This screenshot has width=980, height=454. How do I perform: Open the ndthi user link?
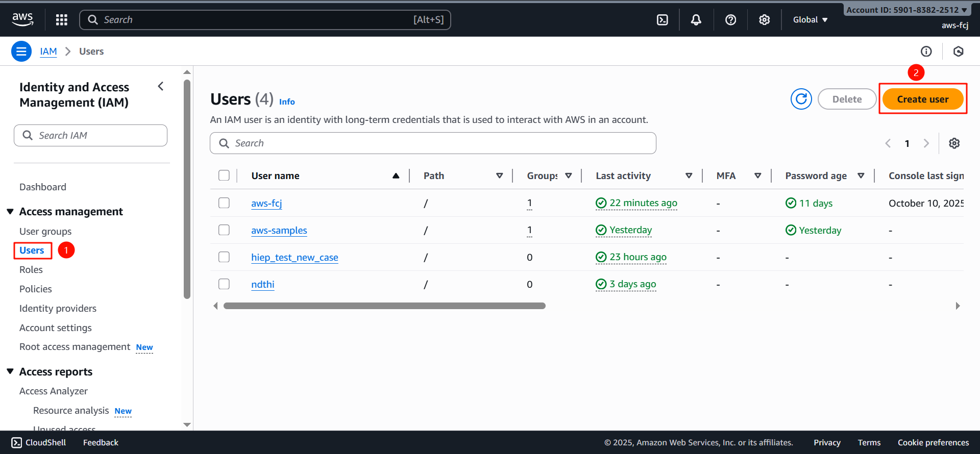[x=263, y=284]
